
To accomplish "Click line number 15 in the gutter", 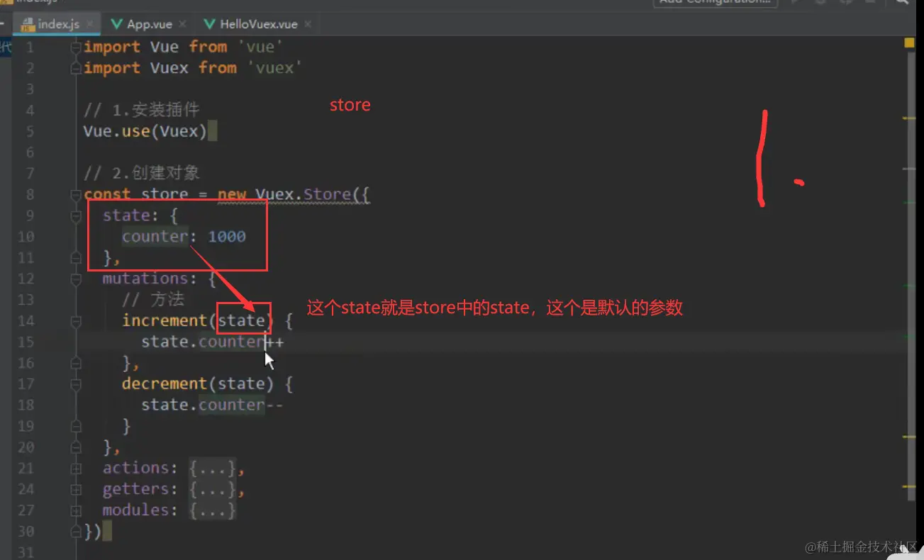I will (26, 342).
